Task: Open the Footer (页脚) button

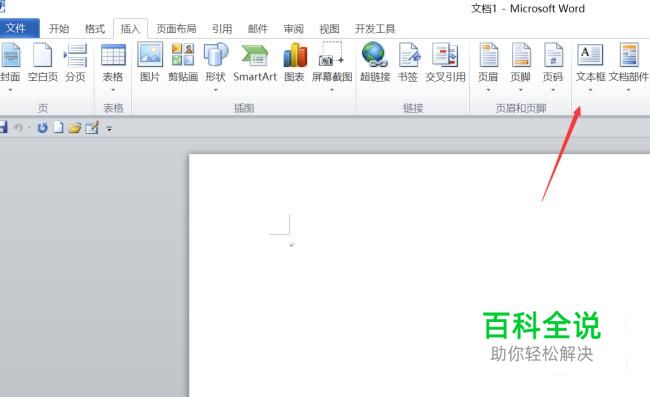Action: (520, 62)
